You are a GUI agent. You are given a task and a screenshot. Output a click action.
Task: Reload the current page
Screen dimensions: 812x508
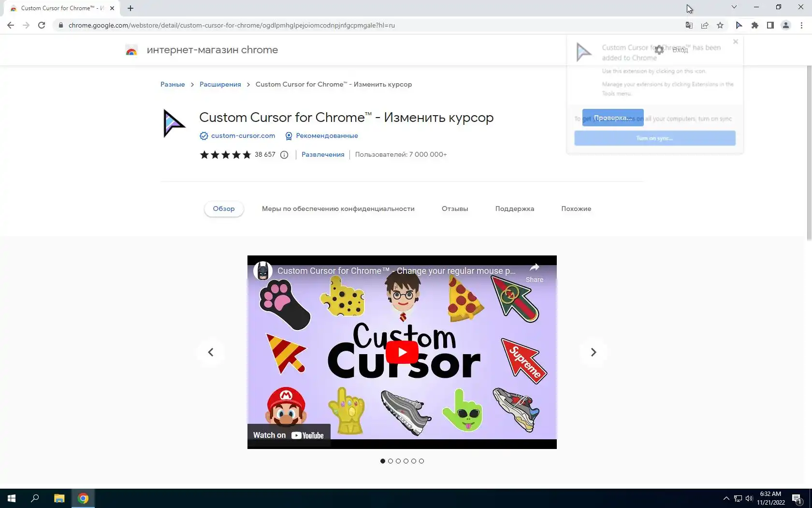pos(42,25)
